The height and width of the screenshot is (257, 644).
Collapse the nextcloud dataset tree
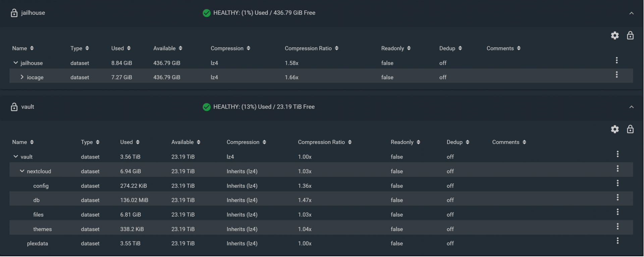(22, 171)
